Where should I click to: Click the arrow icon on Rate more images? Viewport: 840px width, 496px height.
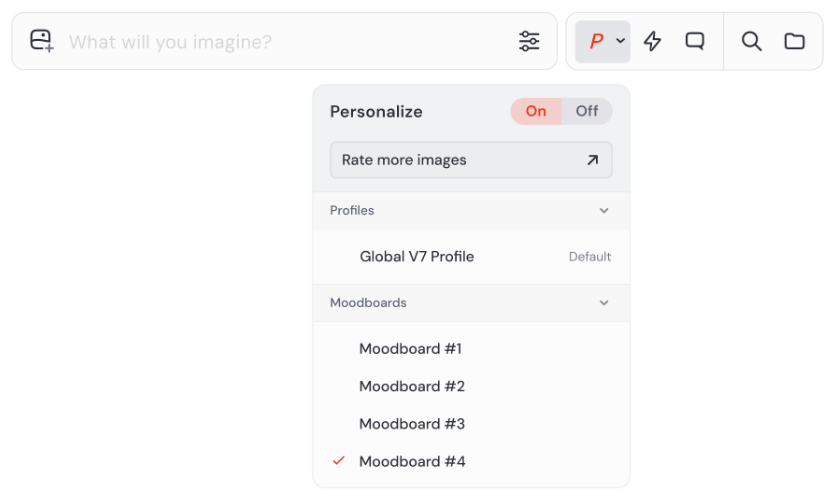[592, 160]
